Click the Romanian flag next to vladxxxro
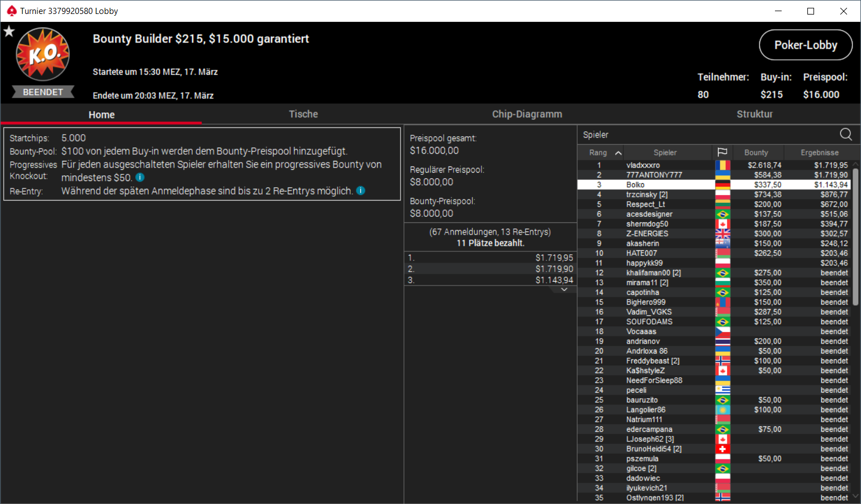Viewport: 861px width, 504px height. (722, 165)
